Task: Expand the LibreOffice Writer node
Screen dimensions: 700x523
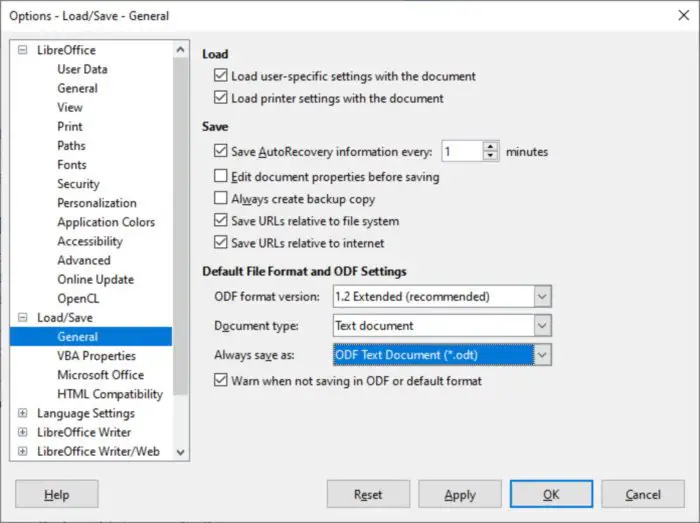Action: pos(22,432)
